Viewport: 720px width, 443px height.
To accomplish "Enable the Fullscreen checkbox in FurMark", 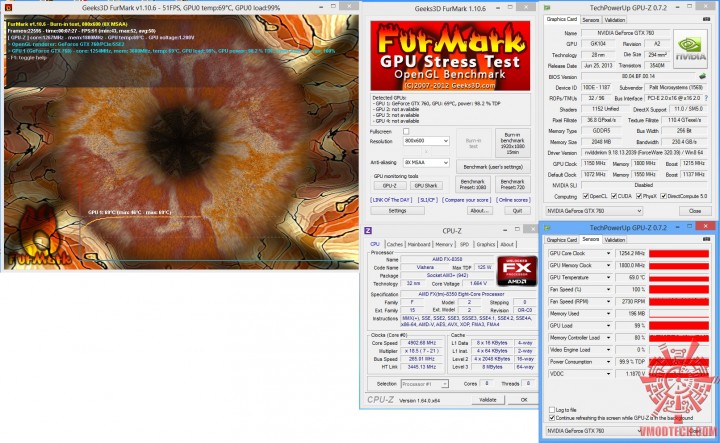I will (406, 131).
